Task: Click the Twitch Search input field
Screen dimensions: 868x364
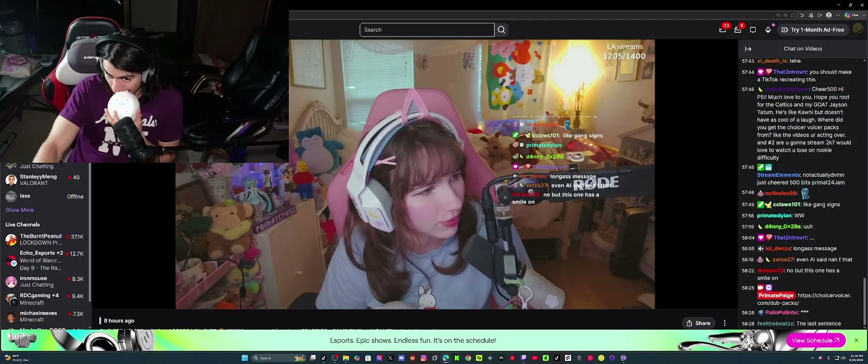Action: [x=427, y=30]
